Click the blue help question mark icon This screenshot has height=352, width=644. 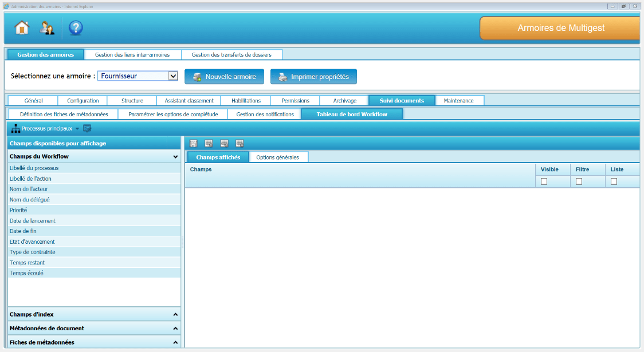(x=76, y=27)
